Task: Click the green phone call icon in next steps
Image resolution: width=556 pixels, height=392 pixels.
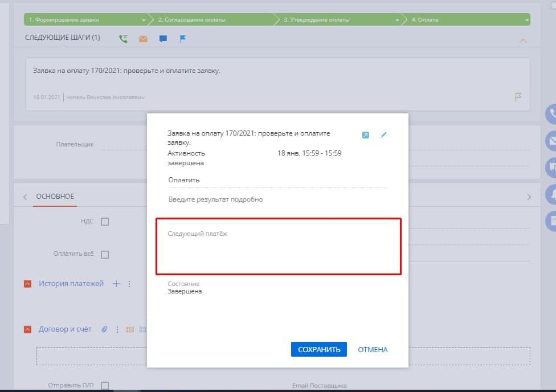Action: tap(123, 39)
